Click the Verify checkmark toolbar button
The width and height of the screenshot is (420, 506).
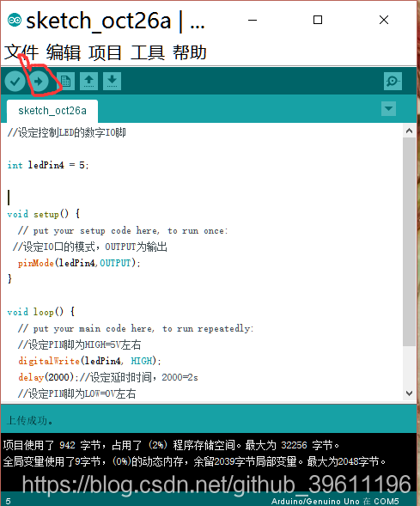click(x=15, y=81)
